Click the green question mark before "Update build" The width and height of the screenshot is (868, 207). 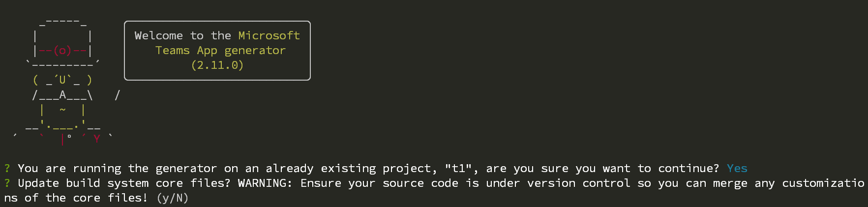click(x=7, y=183)
